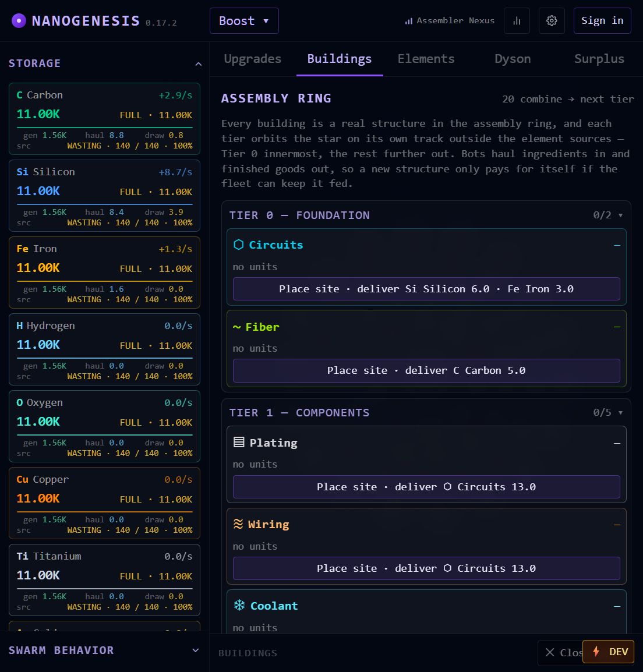643x672 pixels.
Task: Click the Circuits hexagon icon
Action: pyautogui.click(x=238, y=245)
